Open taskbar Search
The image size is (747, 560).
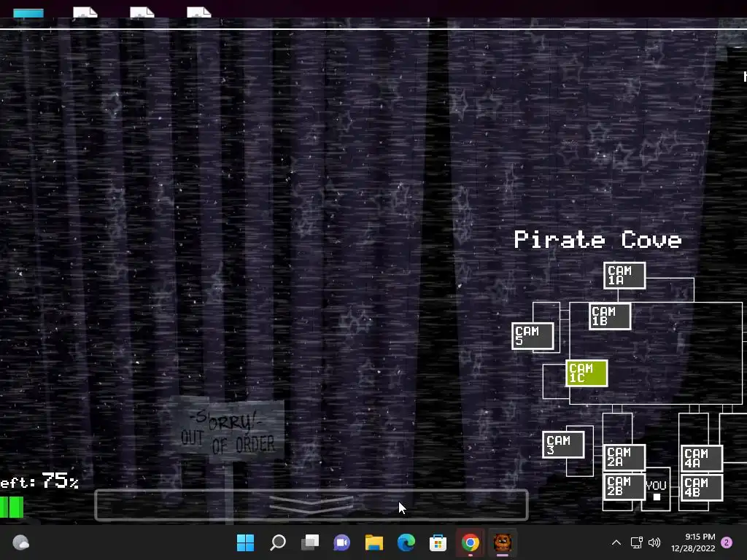coord(278,542)
